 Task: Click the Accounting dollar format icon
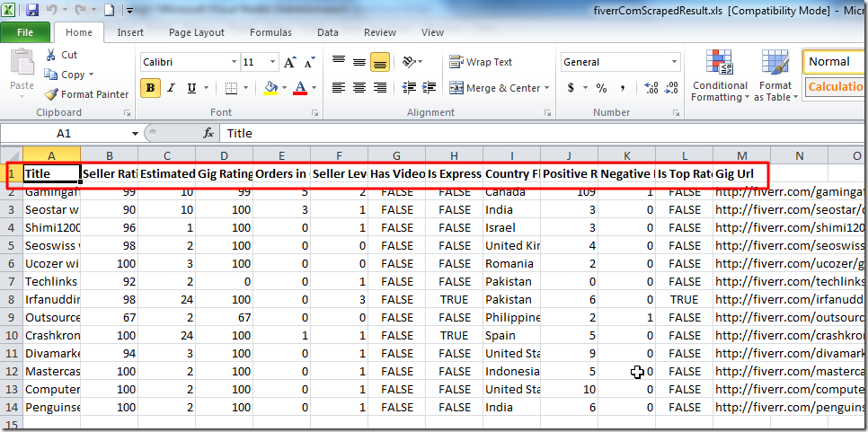571,88
